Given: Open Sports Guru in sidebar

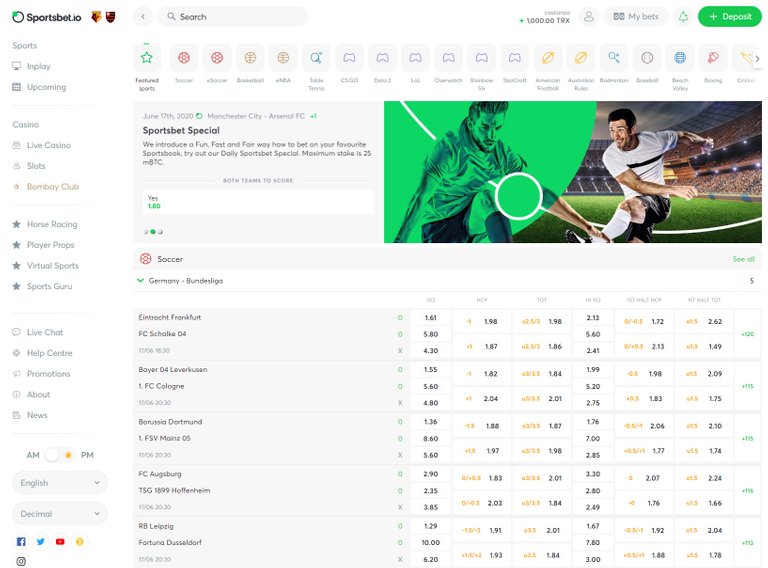Looking at the screenshot, I should coord(42,286).
